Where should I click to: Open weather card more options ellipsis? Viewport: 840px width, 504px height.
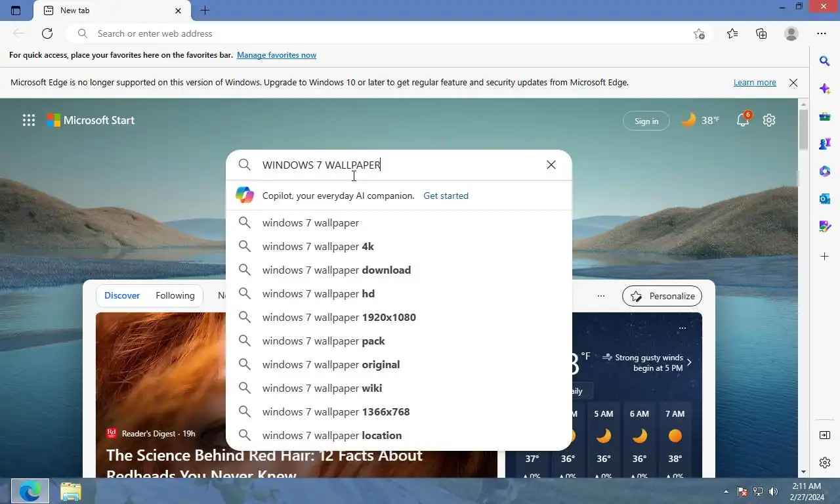click(x=682, y=327)
